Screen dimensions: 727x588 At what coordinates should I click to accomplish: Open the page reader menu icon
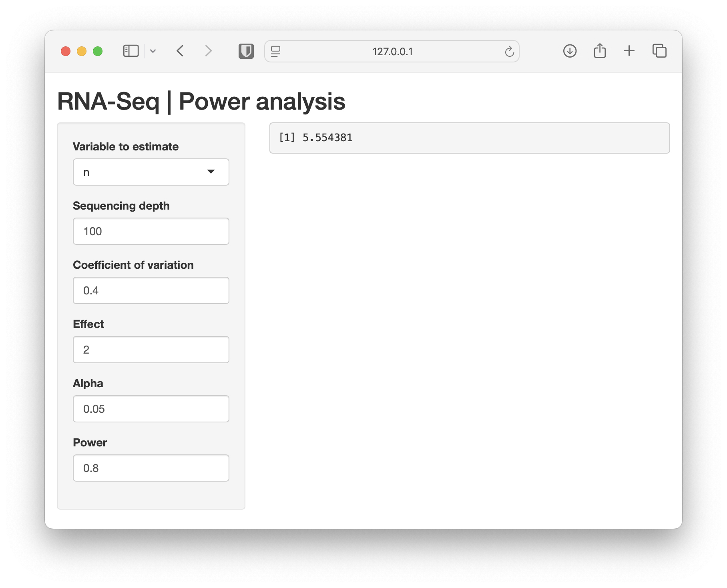coord(275,51)
